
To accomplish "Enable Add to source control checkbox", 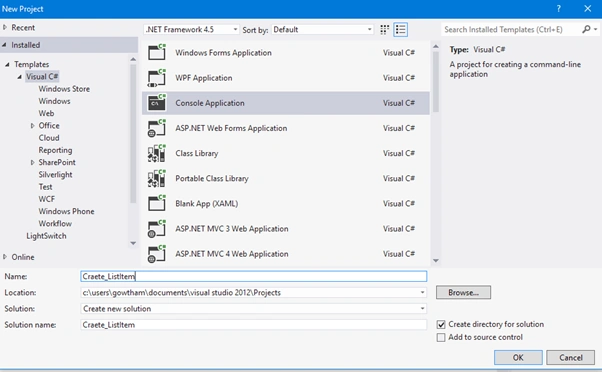I will pos(441,337).
